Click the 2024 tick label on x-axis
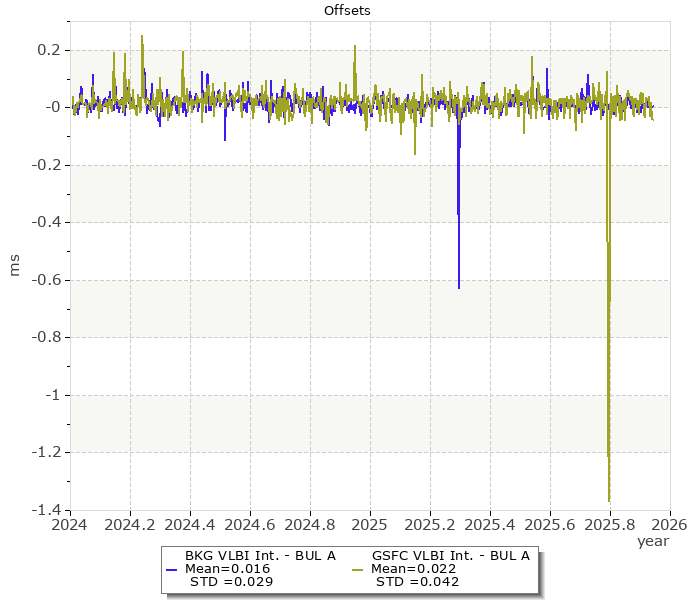The image size is (700, 600). (69, 523)
